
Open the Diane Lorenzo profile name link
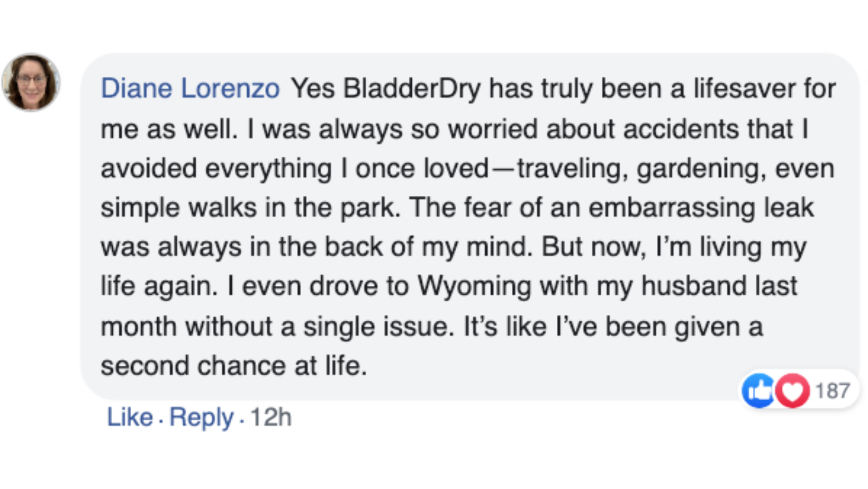(x=190, y=88)
